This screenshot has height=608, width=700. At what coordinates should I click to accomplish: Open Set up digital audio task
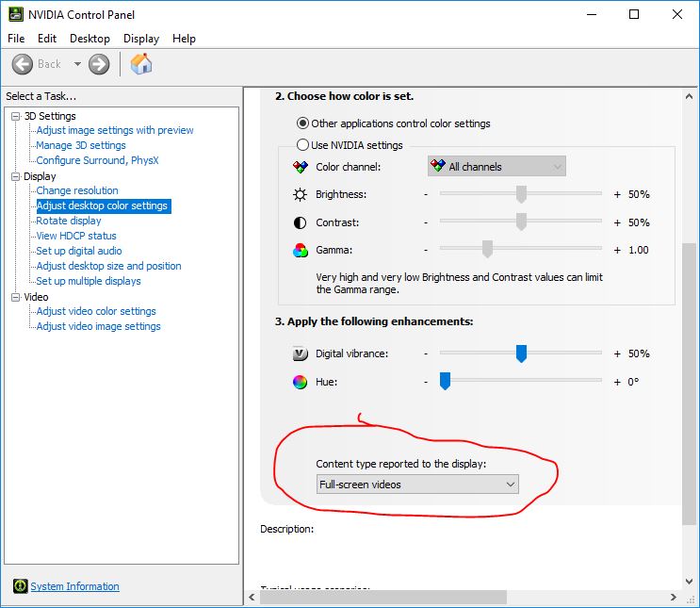click(x=79, y=251)
